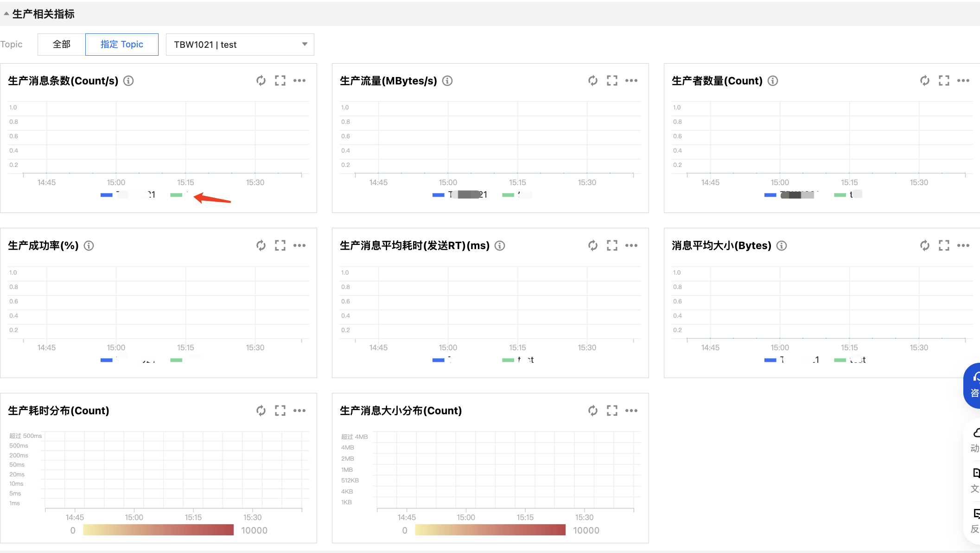Expand 消息平均大小 chart to fullscreen
The image size is (980, 553).
(944, 245)
